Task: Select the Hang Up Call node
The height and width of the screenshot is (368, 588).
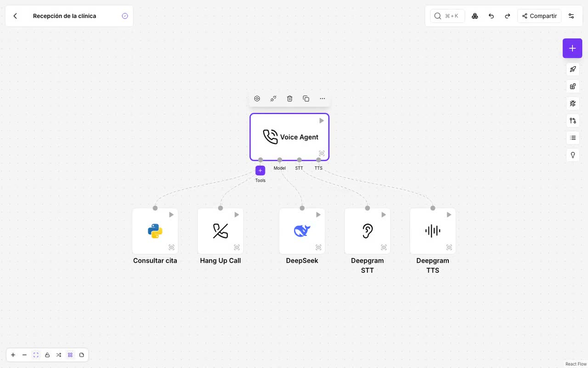Action: click(220, 231)
